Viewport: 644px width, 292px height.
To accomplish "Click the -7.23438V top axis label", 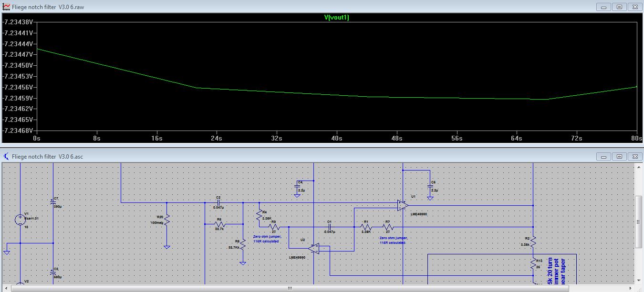I will (18, 22).
